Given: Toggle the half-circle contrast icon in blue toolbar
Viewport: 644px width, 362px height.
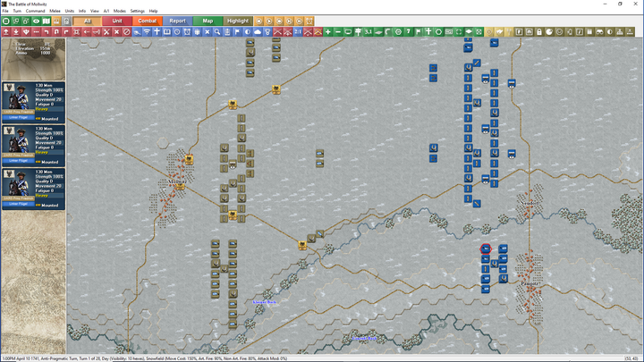Looking at the screenshot, I should [248, 31].
